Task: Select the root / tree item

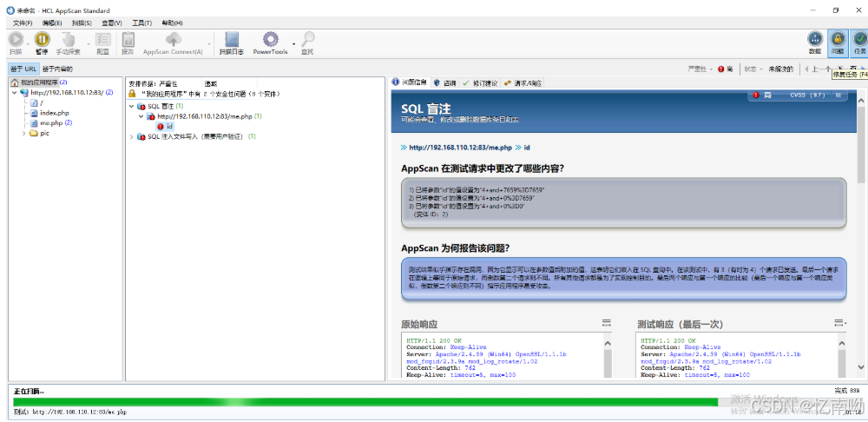Action: click(x=36, y=103)
